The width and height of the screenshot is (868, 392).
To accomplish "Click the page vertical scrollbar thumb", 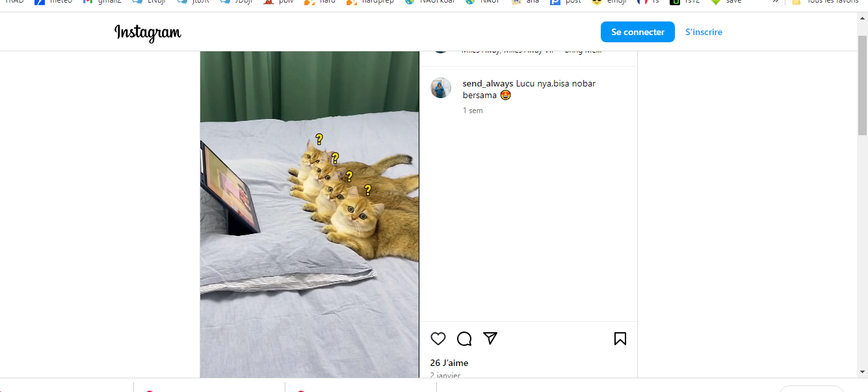I will [x=862, y=85].
